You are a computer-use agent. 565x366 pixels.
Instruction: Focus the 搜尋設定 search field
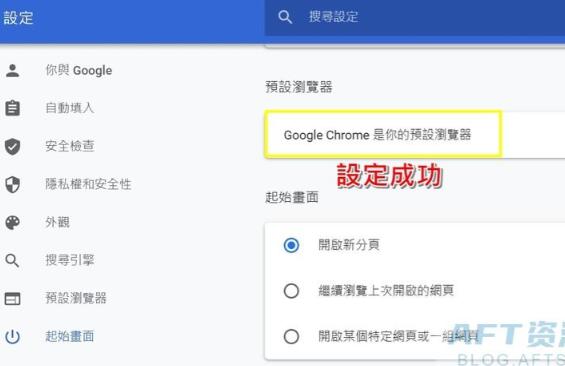[x=415, y=17]
